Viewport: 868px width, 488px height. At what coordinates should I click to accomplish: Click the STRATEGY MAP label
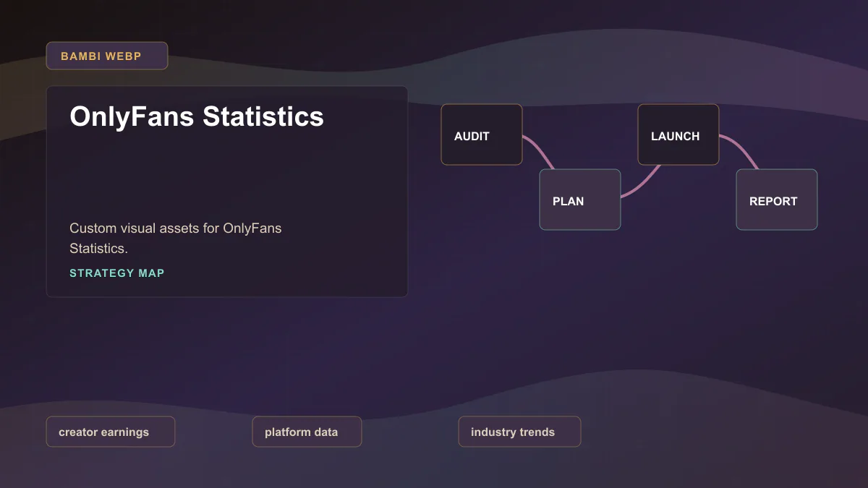tap(117, 273)
